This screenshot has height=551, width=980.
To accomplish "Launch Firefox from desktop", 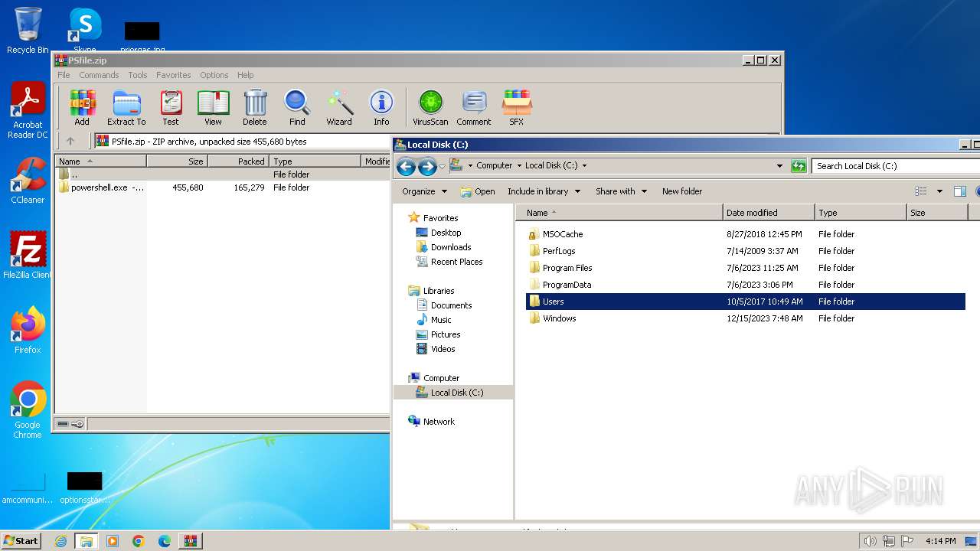I will click(28, 330).
